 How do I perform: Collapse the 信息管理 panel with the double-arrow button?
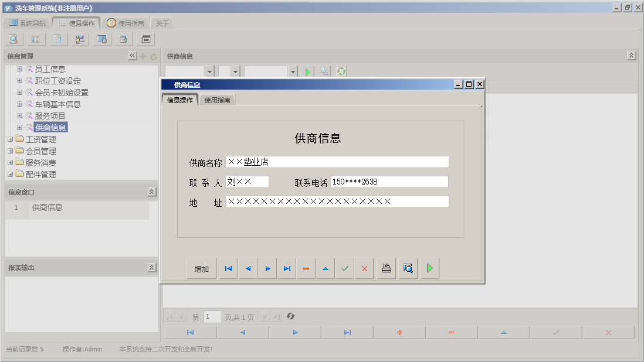tap(132, 56)
